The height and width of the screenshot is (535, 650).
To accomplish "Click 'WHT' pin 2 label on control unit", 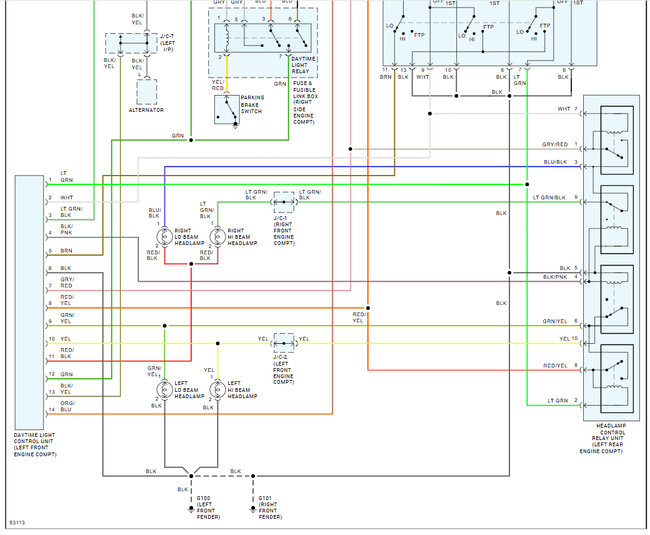I will coord(66,198).
